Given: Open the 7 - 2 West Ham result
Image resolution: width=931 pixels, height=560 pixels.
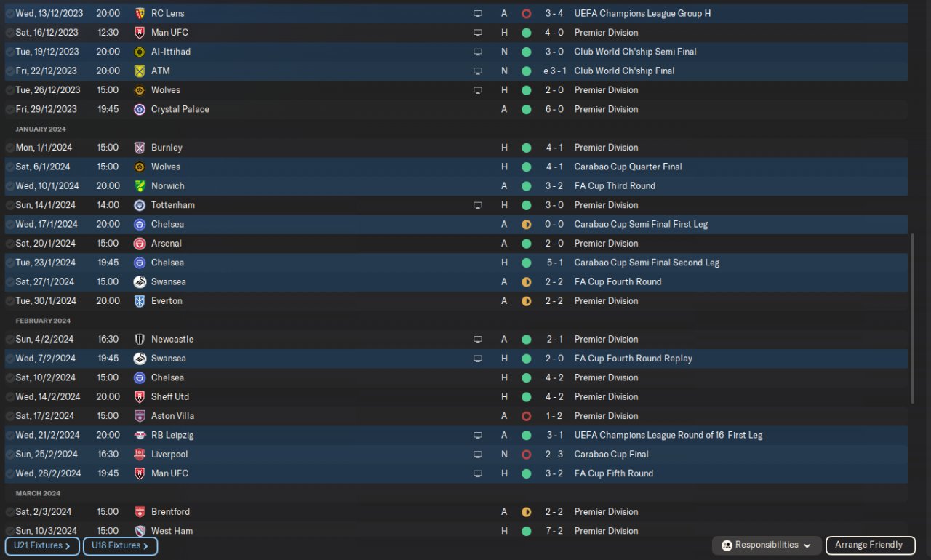Looking at the screenshot, I should pos(555,531).
